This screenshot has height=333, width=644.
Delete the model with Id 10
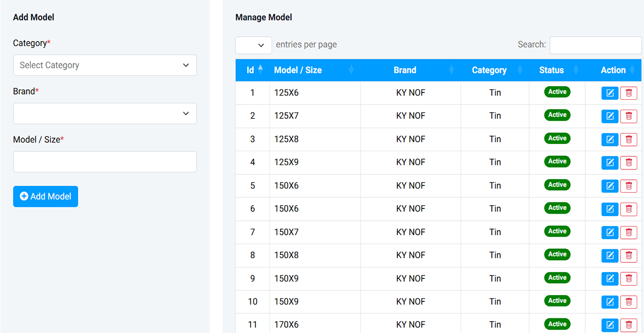(x=628, y=302)
